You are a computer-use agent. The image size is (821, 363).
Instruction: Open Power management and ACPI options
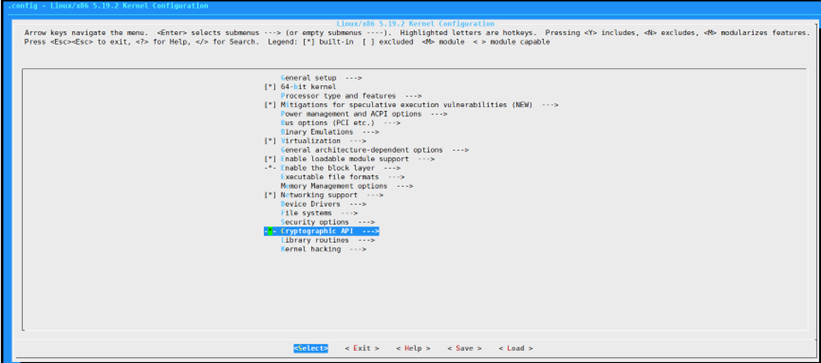point(364,114)
